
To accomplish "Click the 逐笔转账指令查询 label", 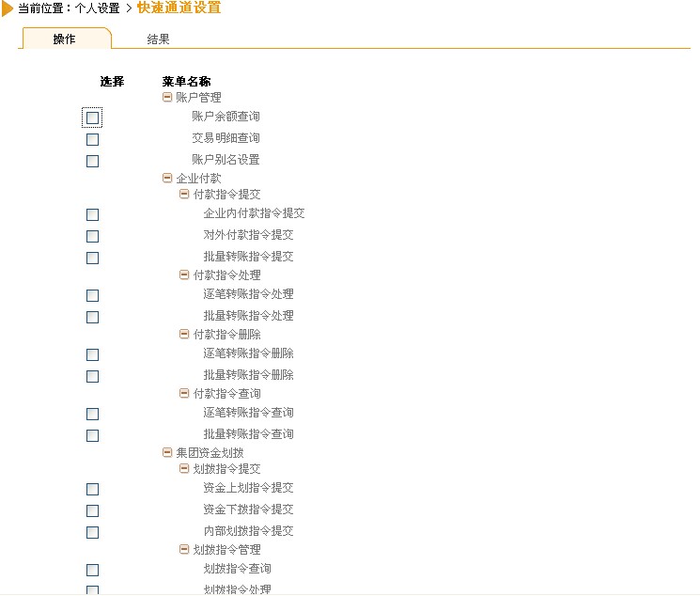I will (x=248, y=413).
